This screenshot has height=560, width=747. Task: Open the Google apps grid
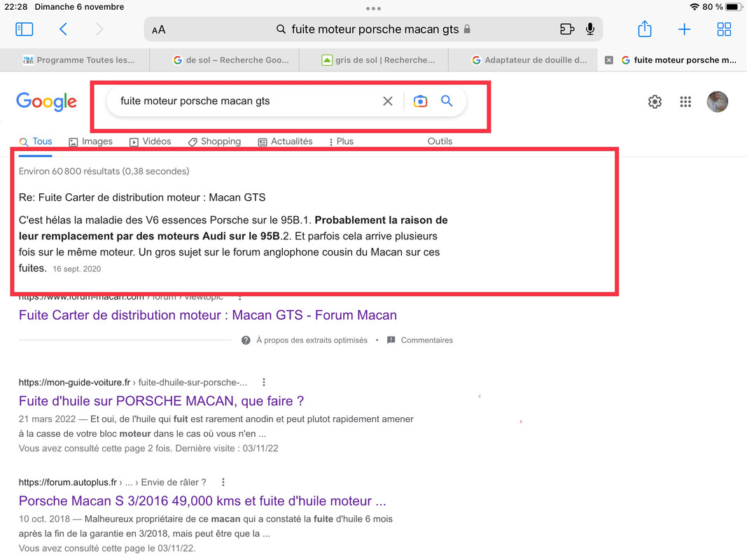click(685, 101)
